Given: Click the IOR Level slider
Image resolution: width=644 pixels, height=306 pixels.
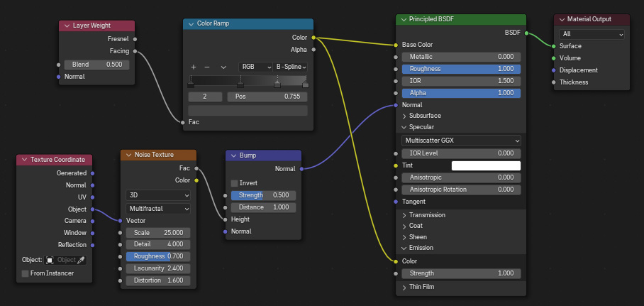Looking at the screenshot, I should coord(461,153).
